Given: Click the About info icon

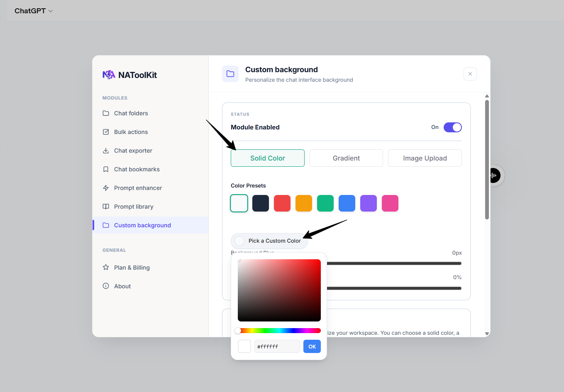Looking at the screenshot, I should 106,286.
